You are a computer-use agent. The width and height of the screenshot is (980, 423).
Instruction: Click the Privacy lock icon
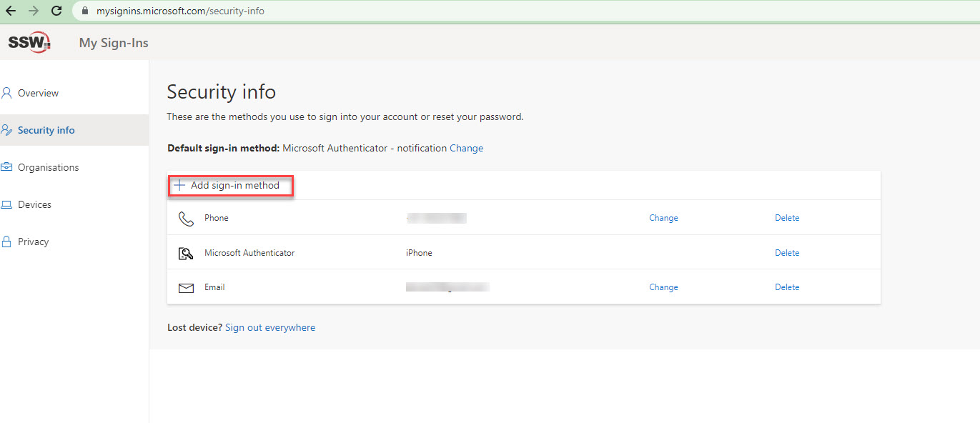pos(6,242)
